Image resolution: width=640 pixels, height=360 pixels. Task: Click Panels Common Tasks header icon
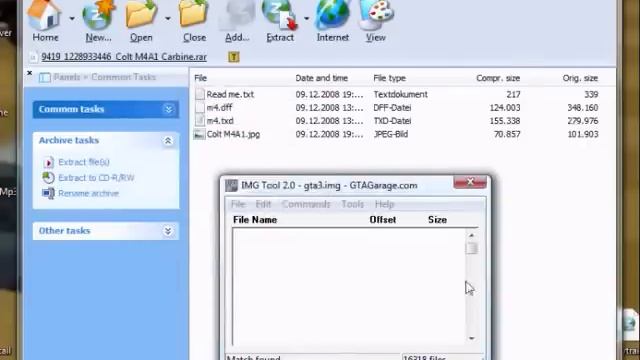[45, 78]
